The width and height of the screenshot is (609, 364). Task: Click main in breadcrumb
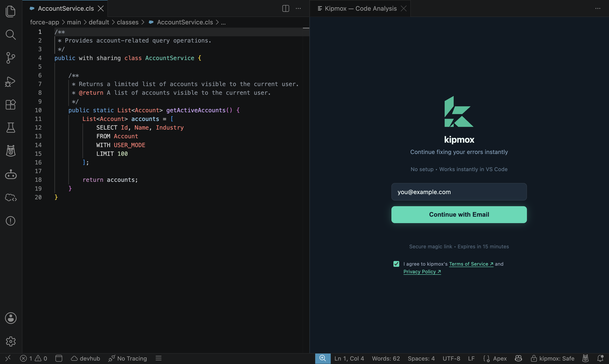point(74,22)
